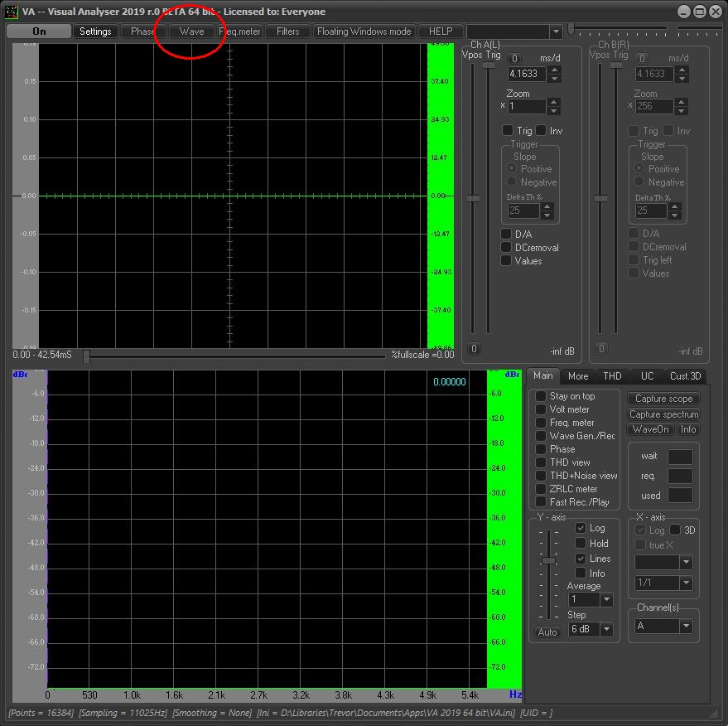
Task: Click the Y-axis Auto button
Action: pos(547,632)
